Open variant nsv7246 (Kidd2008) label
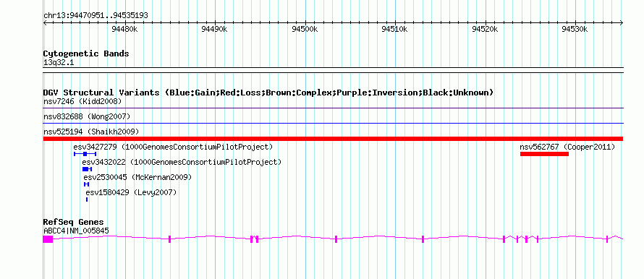This screenshot has height=279, width=644. coord(82,101)
